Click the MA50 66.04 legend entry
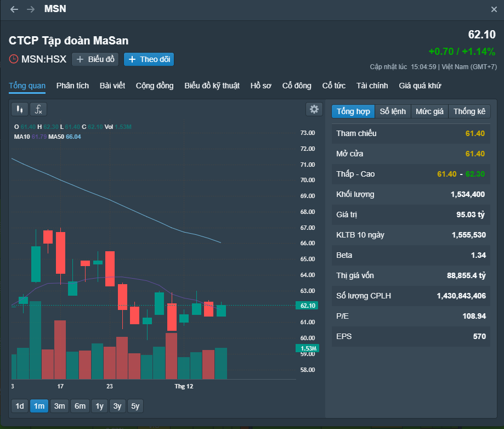The height and width of the screenshot is (429, 504). pyautogui.click(x=65, y=137)
